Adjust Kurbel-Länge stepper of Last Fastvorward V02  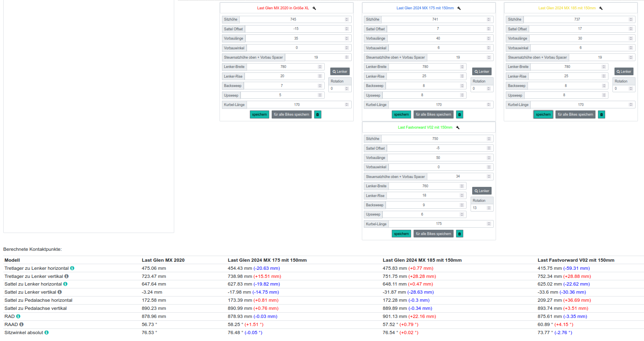click(489, 224)
